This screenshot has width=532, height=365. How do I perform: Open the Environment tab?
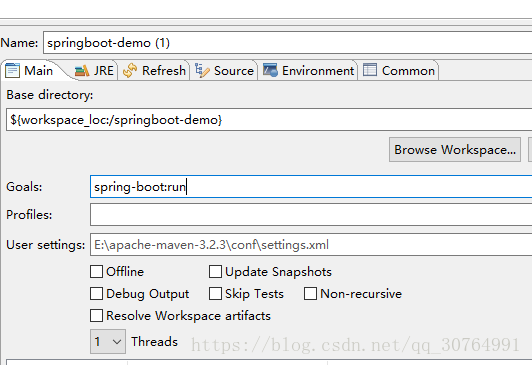tap(308, 71)
